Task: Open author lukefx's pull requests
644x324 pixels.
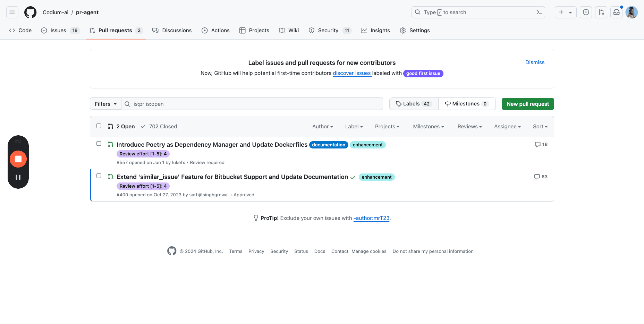Action: pyautogui.click(x=179, y=163)
